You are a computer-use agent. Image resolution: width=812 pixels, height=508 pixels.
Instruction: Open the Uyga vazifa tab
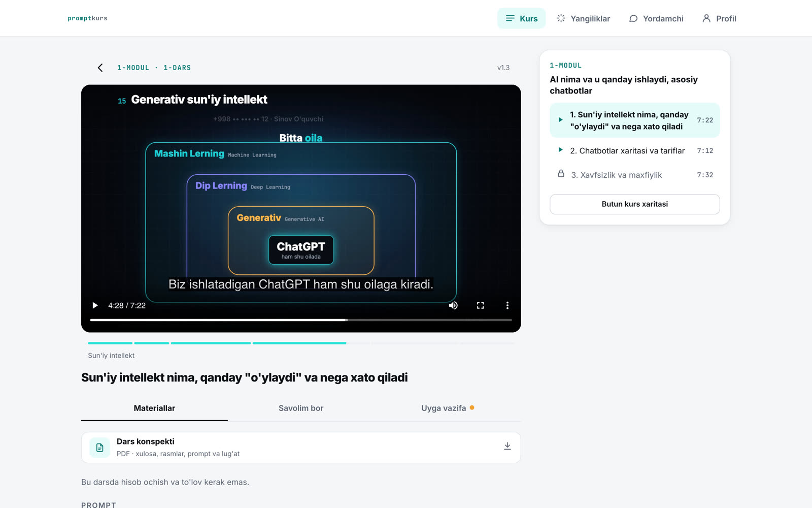pyautogui.click(x=448, y=408)
